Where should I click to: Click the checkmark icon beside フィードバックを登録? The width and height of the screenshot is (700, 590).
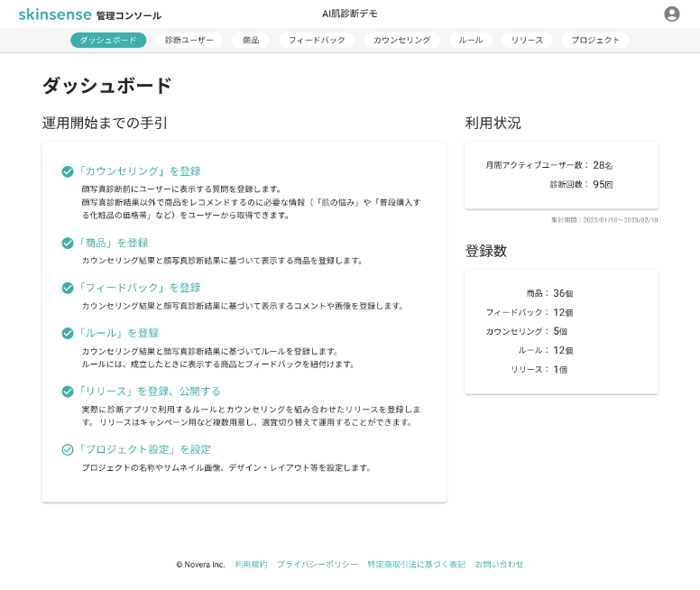tap(68, 288)
